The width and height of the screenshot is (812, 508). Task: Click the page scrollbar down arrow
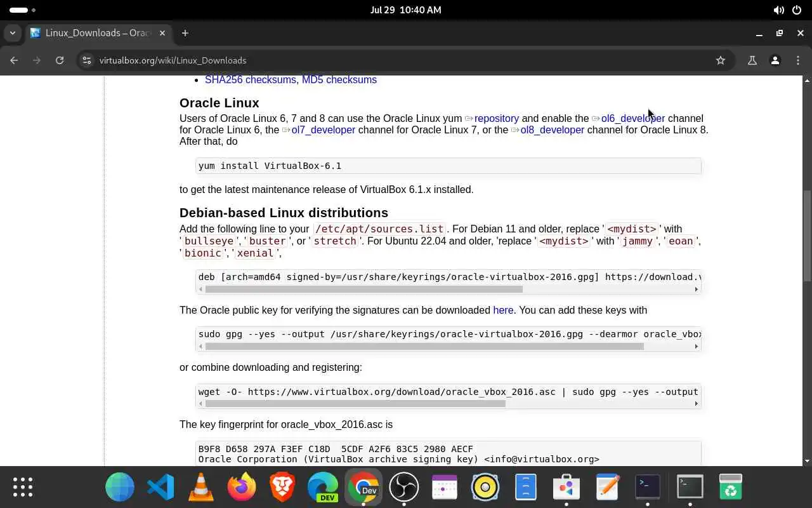point(807,461)
